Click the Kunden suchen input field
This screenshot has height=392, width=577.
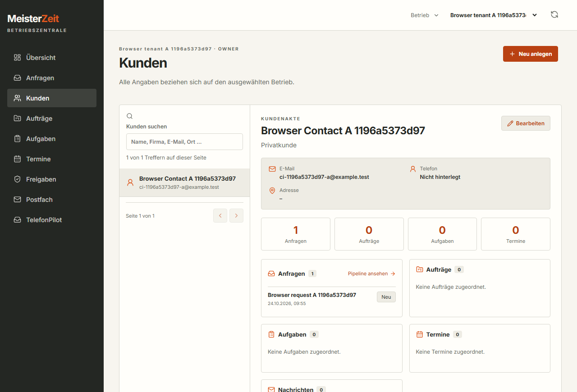184,141
